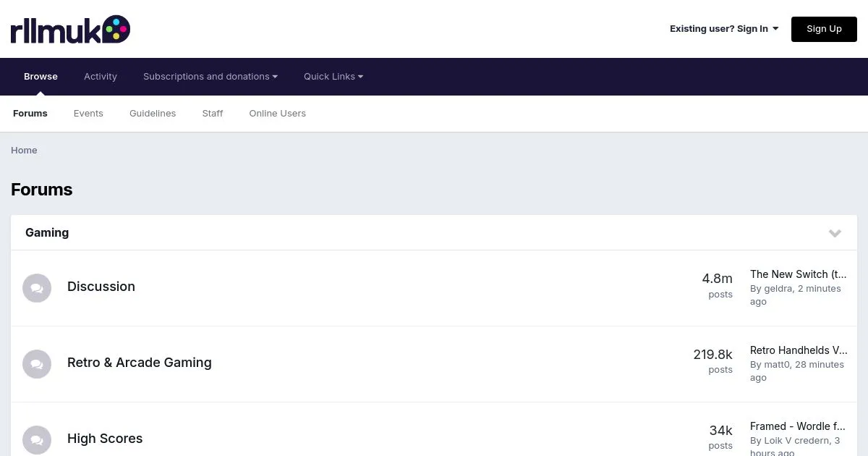Open the Quick Links dropdown
Screen dimensions: 868x456
point(333,77)
